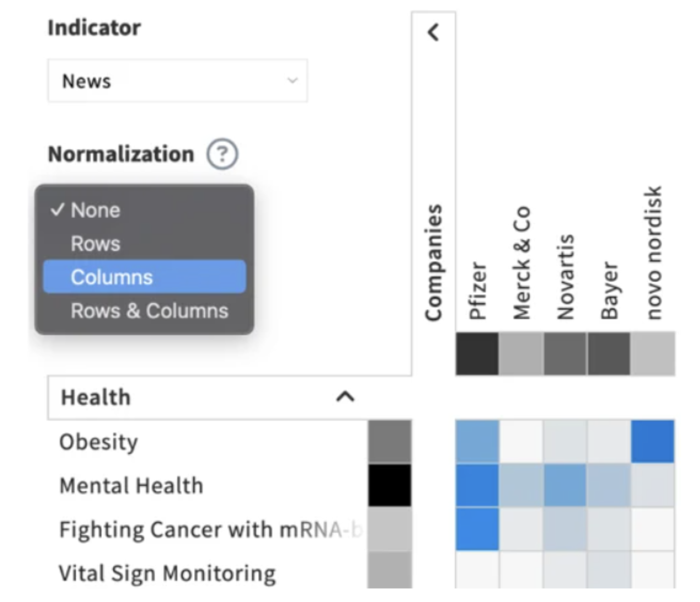Click the Vital Sign Monitoring row
The width and height of the screenshot is (700, 602).
(167, 573)
